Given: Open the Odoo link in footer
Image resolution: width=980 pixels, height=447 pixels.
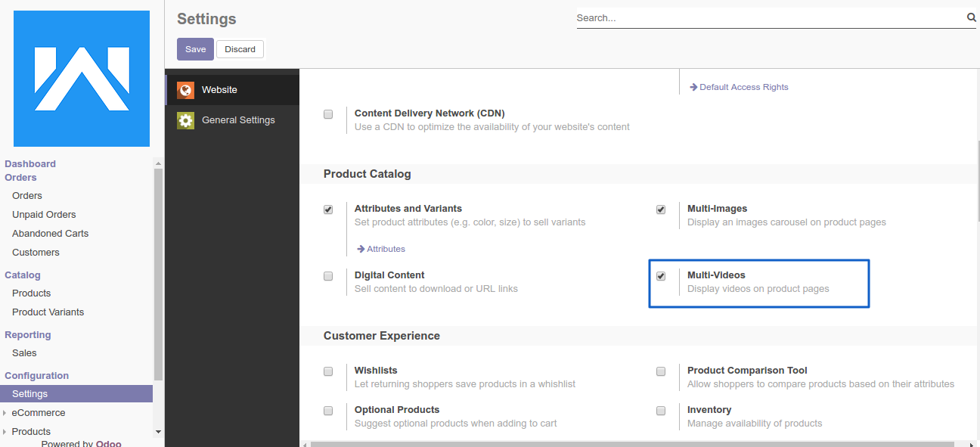Looking at the screenshot, I should coord(108,443).
